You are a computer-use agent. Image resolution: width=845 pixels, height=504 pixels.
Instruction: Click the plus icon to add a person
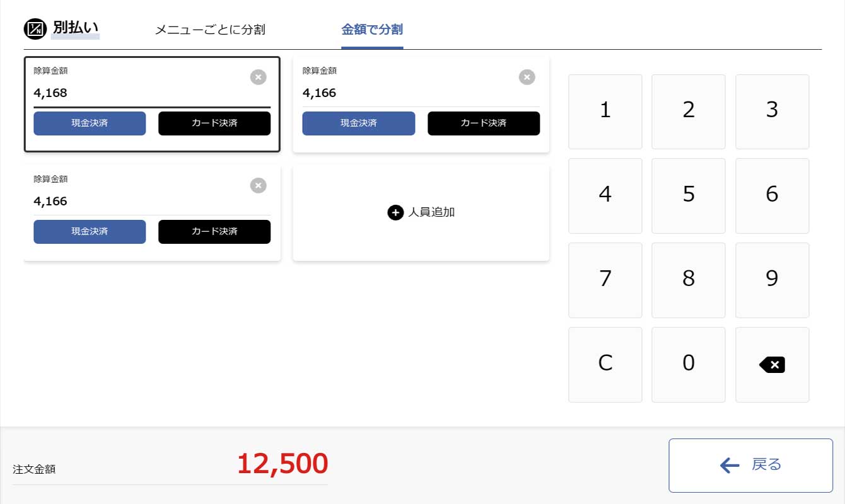[x=395, y=212]
